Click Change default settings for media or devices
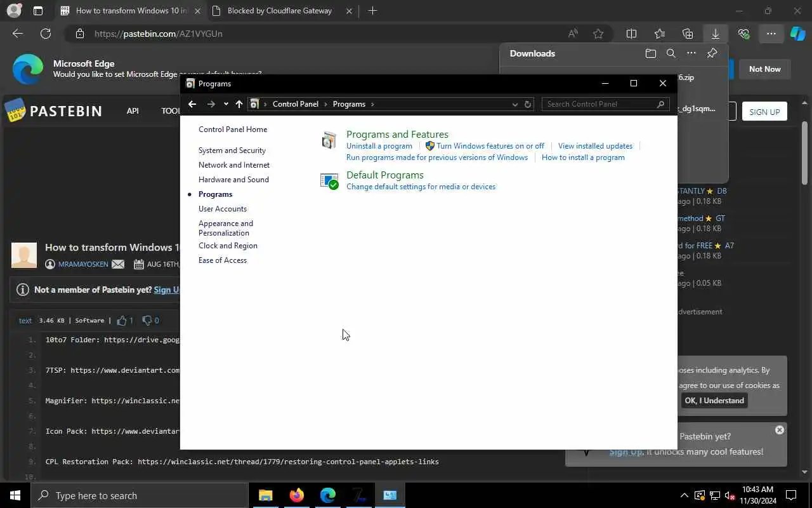Viewport: 812px width, 508px height. (421, 187)
